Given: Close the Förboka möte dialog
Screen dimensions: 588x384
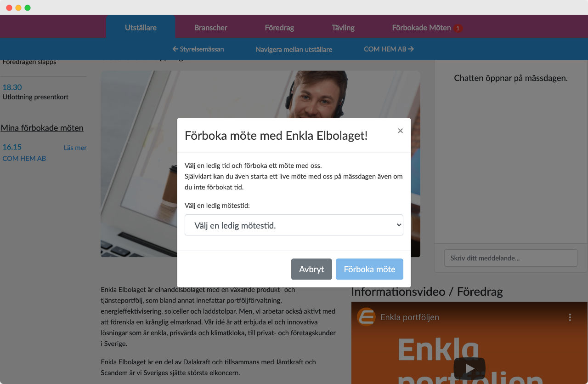Looking at the screenshot, I should click(x=400, y=131).
